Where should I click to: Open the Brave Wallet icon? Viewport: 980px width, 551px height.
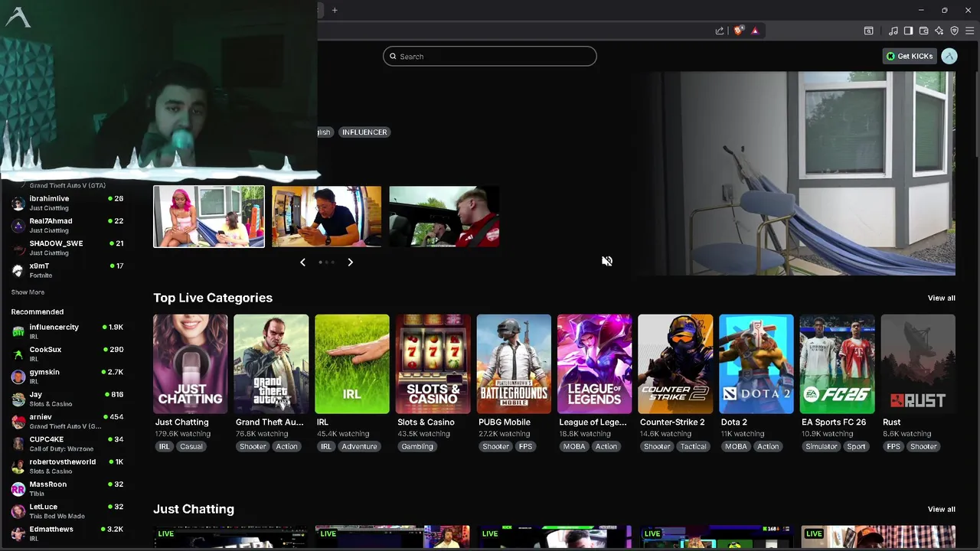pyautogui.click(x=924, y=31)
